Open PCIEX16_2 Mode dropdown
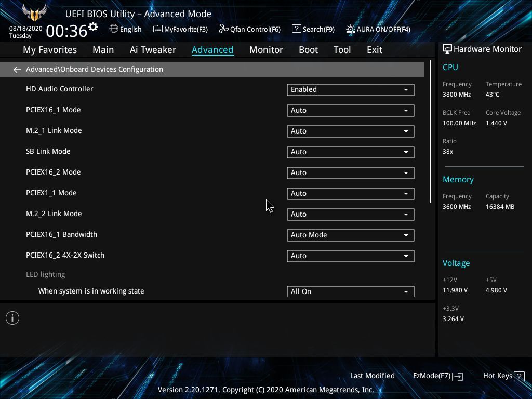Image resolution: width=532 pixels, height=399 pixels. click(351, 173)
